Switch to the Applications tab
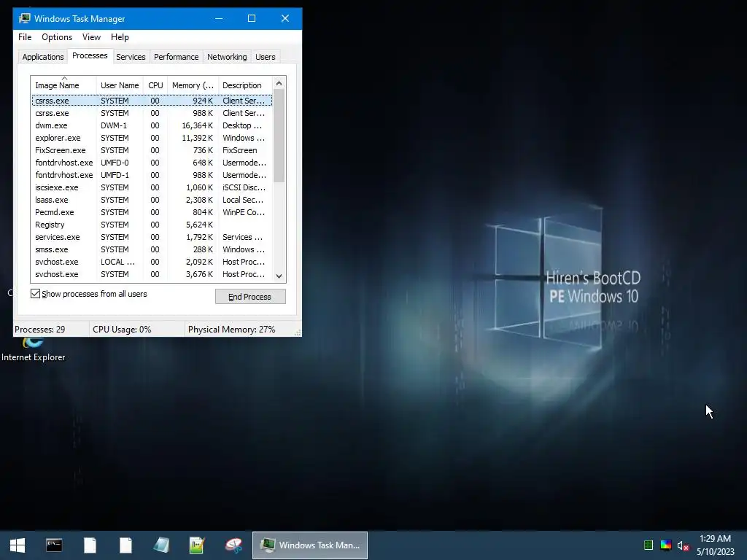This screenshot has height=560, width=747. [43, 57]
